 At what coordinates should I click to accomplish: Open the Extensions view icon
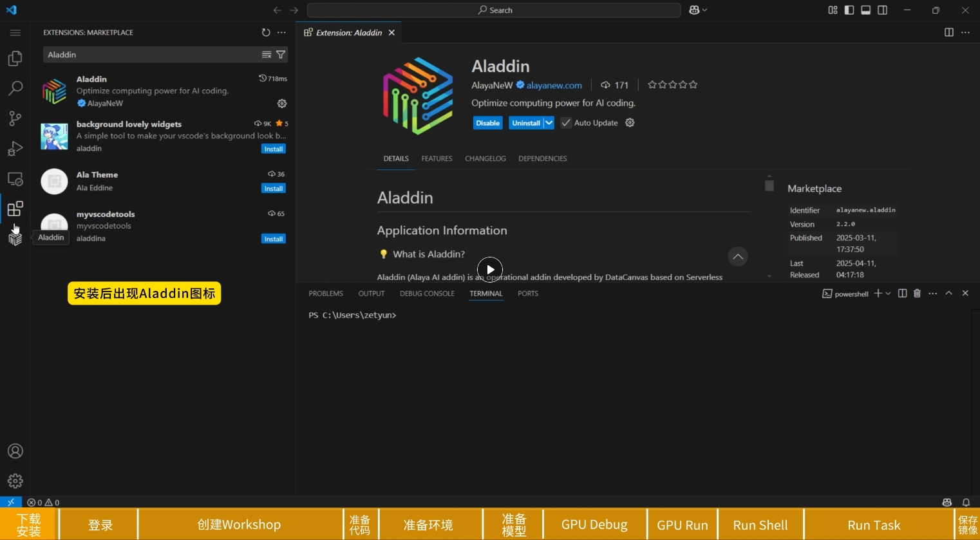click(x=15, y=209)
